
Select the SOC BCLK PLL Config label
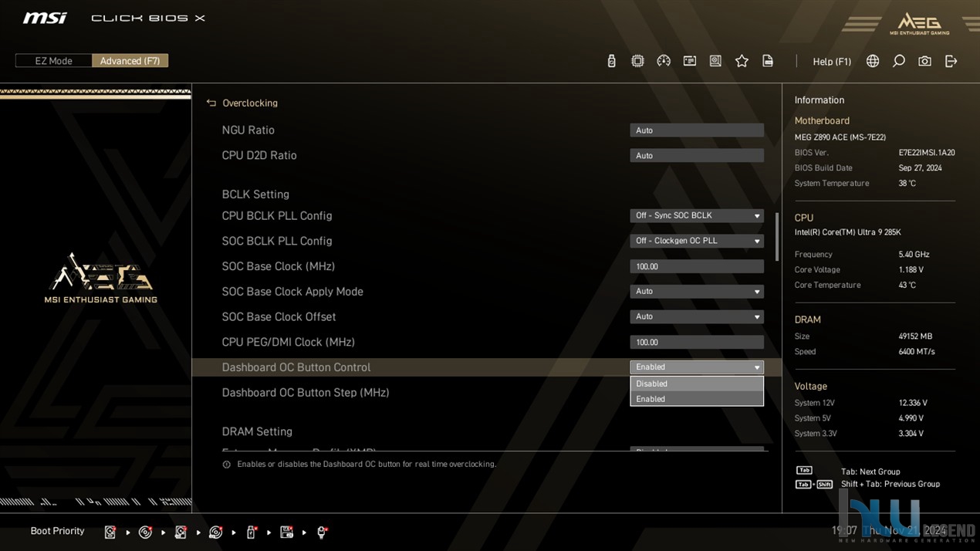(x=277, y=241)
